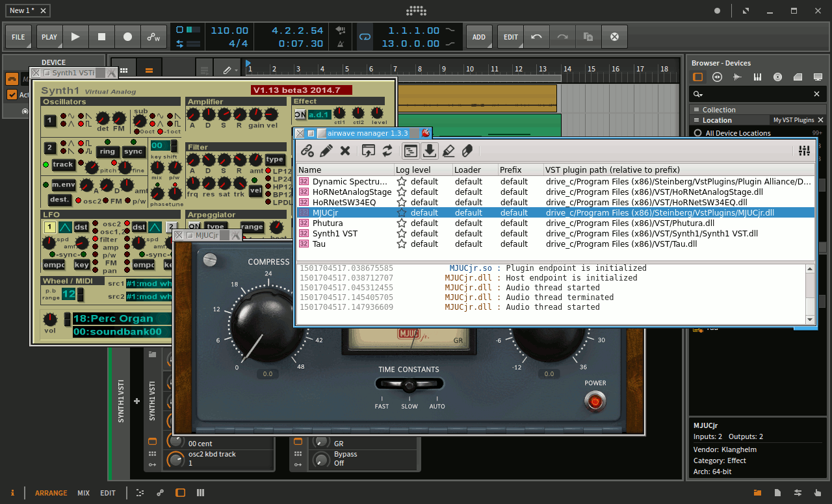832x504 pixels.
Task: Toggle the log panel icon in airwave manager
Action: (x=410, y=151)
